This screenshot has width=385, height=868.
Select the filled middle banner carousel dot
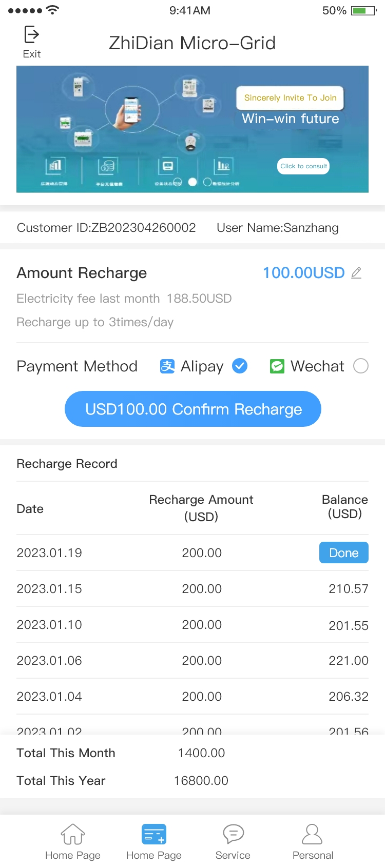pyautogui.click(x=192, y=182)
